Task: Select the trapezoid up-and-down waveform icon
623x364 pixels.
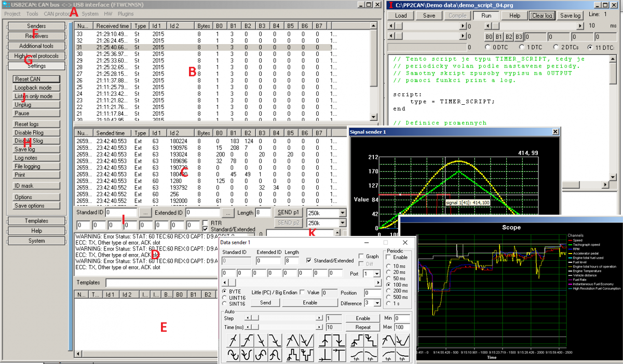Action: pyautogui.click(x=389, y=340)
